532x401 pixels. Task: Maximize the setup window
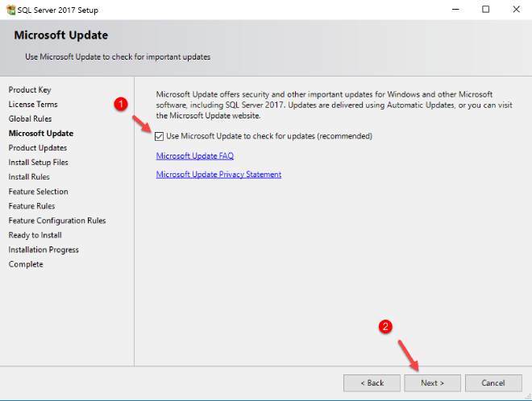click(x=485, y=9)
